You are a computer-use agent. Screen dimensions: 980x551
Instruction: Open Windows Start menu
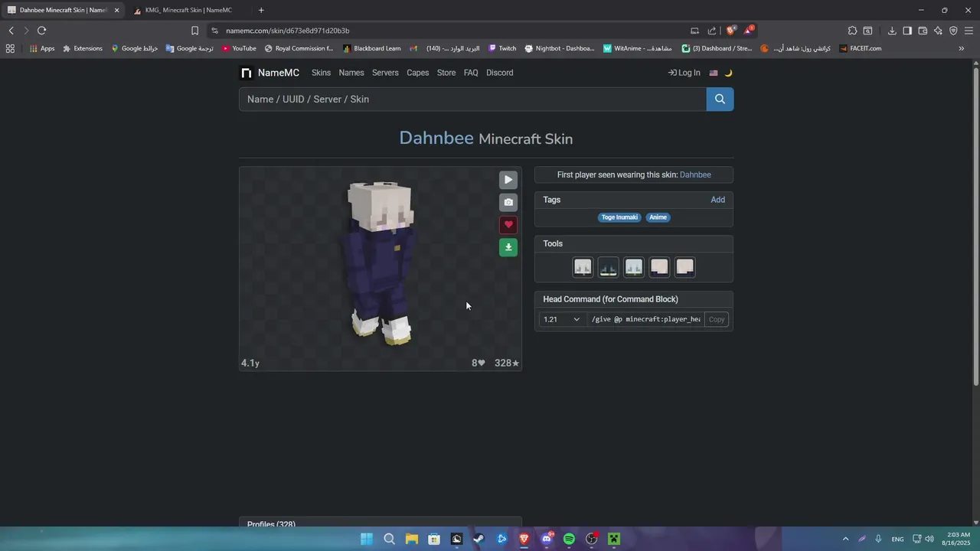(367, 539)
